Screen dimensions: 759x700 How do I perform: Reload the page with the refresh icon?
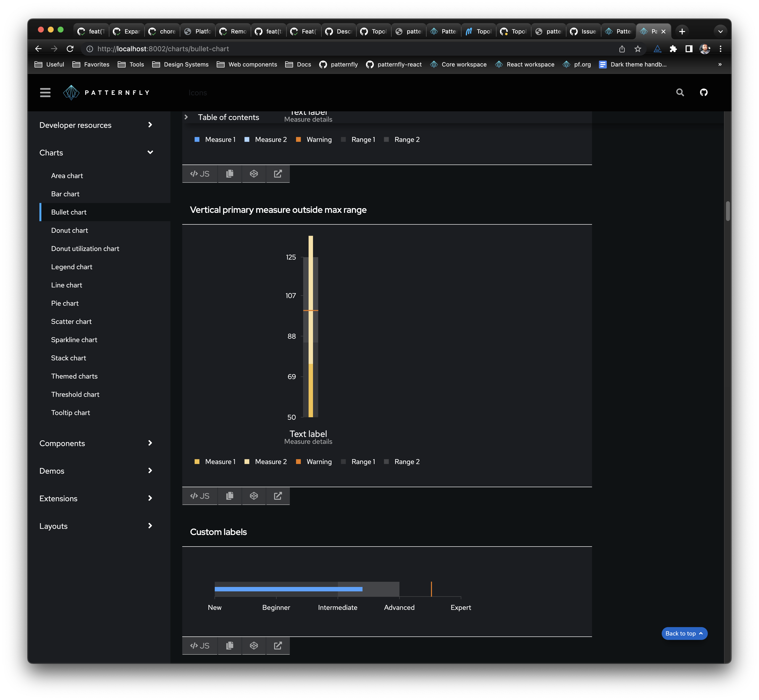pyautogui.click(x=70, y=49)
